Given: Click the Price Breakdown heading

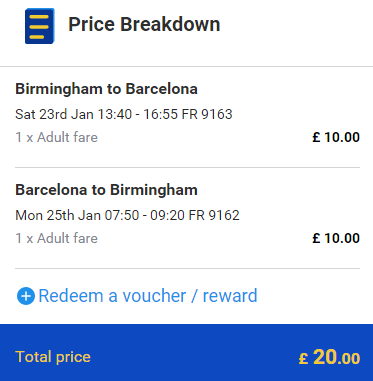Looking at the screenshot, I should (x=144, y=25).
